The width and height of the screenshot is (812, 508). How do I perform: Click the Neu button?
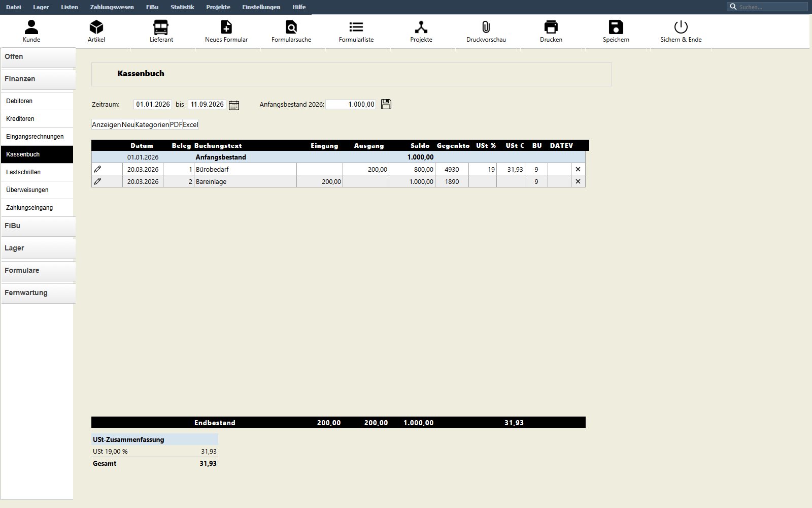128,124
